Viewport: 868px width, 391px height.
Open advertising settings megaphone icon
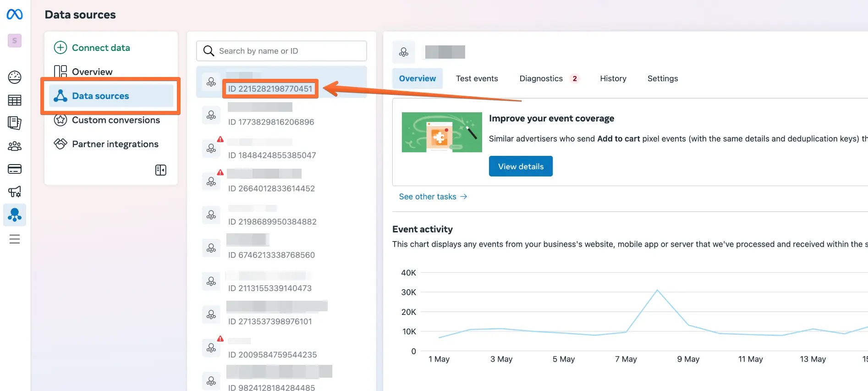pyautogui.click(x=15, y=192)
